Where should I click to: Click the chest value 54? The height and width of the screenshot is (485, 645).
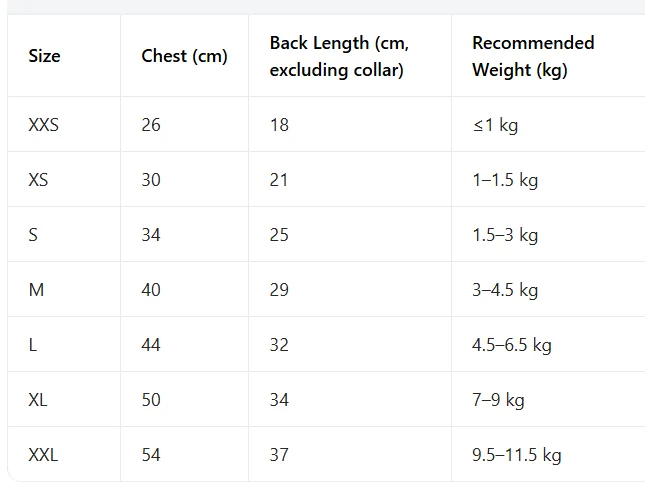pyautogui.click(x=151, y=455)
